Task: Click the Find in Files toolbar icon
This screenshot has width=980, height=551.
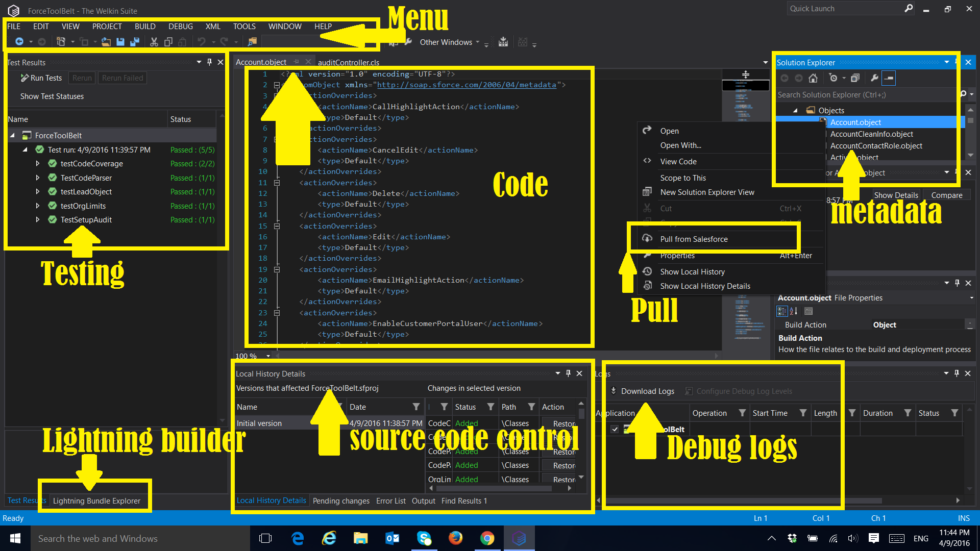Action: click(x=252, y=42)
